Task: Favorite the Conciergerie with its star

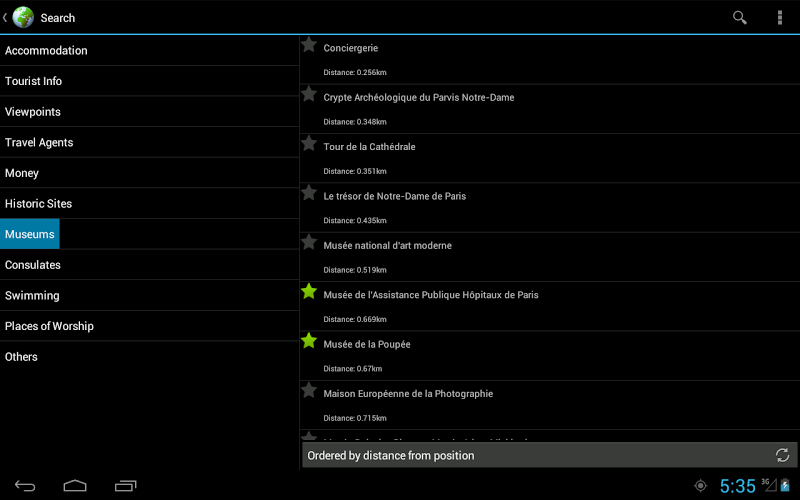Action: point(309,45)
